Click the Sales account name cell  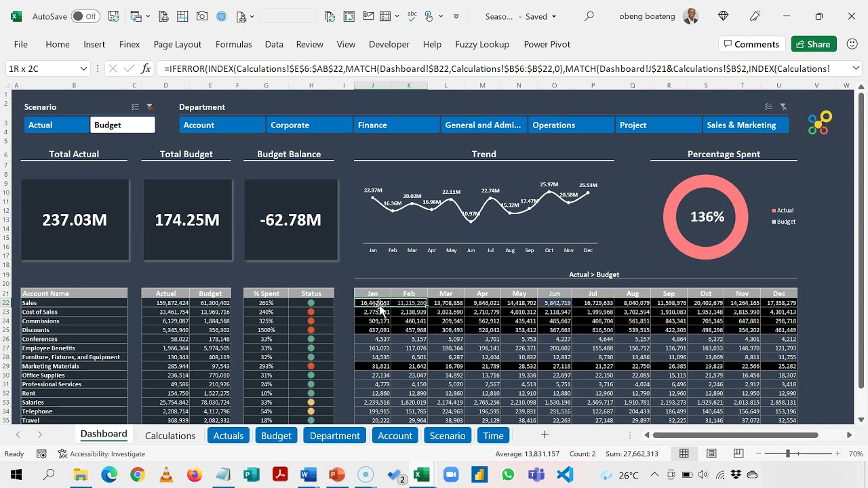click(74, 303)
